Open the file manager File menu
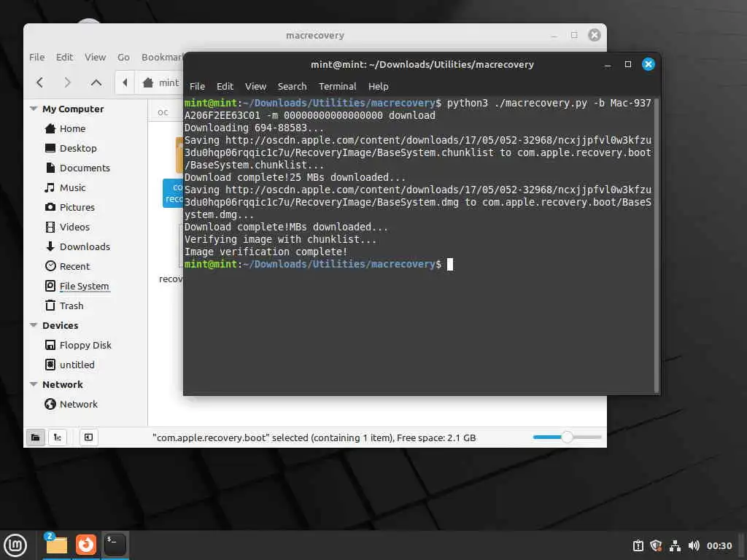Image resolution: width=747 pixels, height=560 pixels. (36, 57)
